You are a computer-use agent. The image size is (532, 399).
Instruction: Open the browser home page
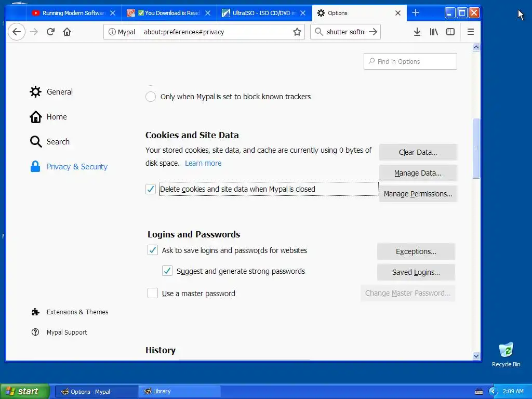click(x=67, y=32)
